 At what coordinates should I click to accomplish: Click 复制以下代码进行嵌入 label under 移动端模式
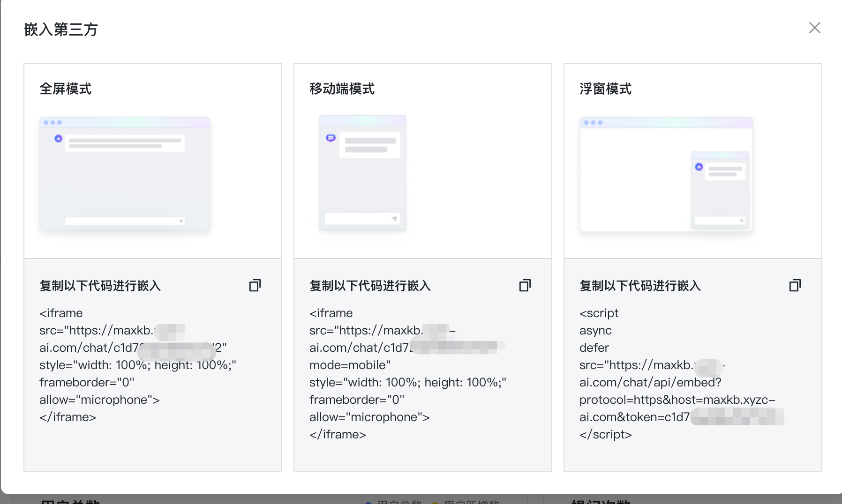tap(370, 286)
